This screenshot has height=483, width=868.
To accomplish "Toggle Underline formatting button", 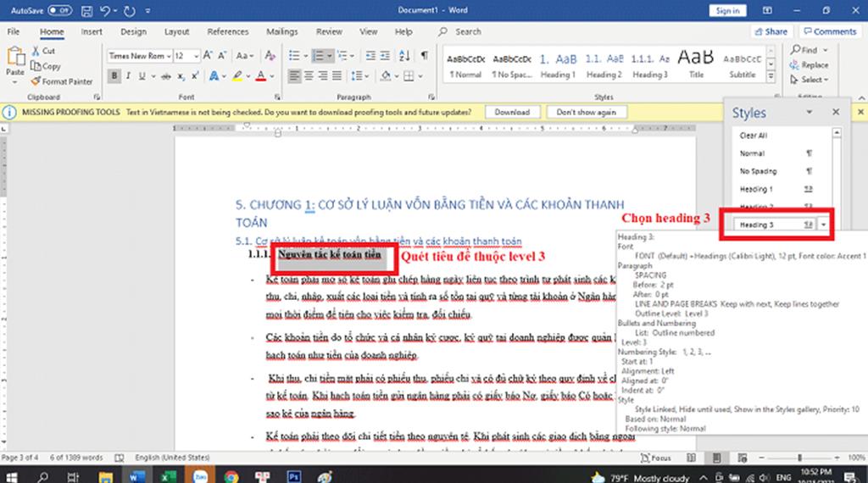I will point(142,76).
